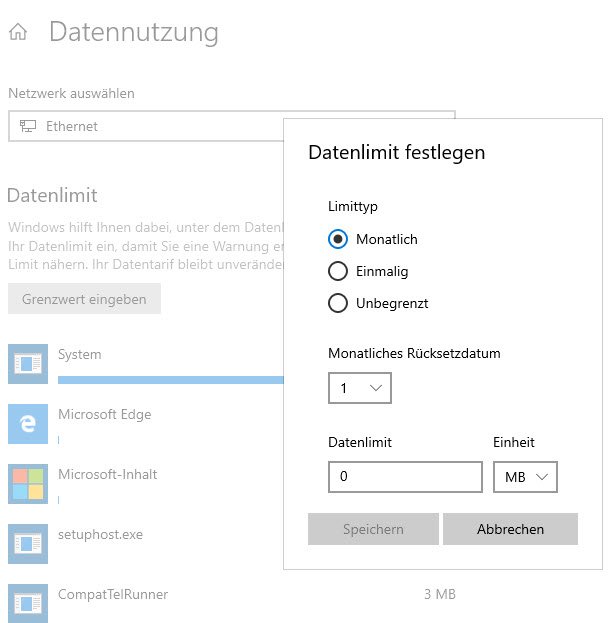
Task: Click into the Datenlimit input field
Action: (405, 477)
